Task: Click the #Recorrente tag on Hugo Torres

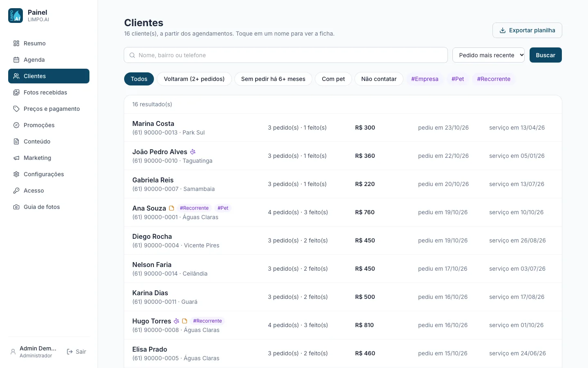Action: 207,321
